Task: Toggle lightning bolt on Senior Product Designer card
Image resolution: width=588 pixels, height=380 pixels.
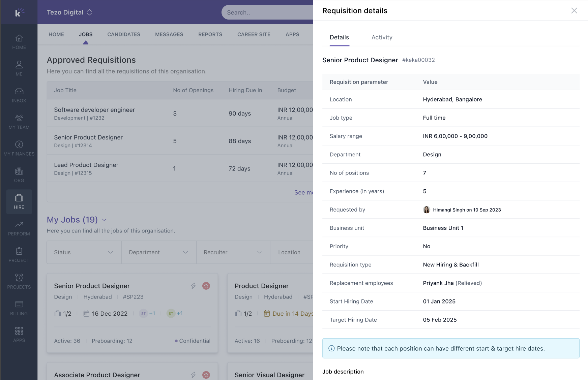Action: pos(193,286)
